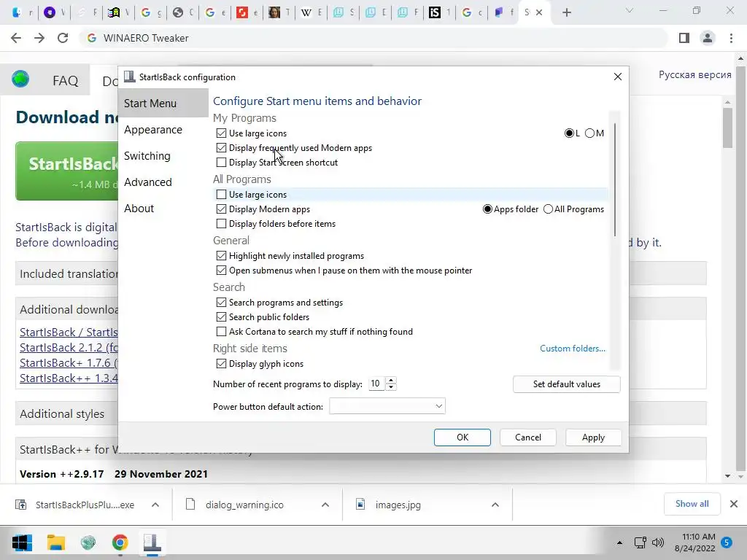Click the images.jpg download file icon
The width and height of the screenshot is (747, 560).
360,505
